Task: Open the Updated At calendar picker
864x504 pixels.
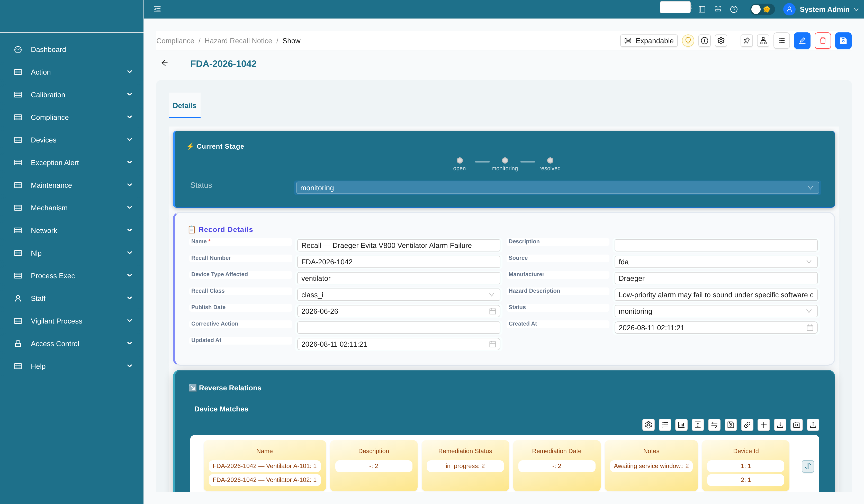Action: 492,344
